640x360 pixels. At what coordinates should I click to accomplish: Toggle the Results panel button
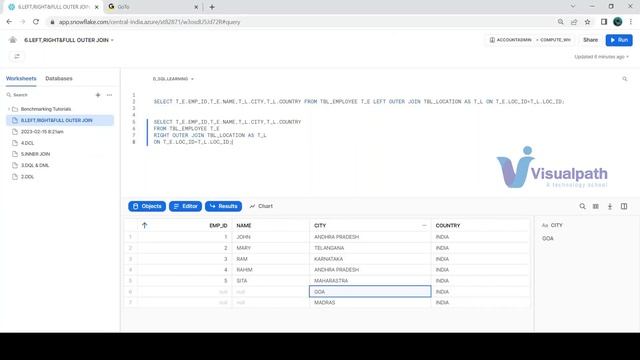(x=223, y=206)
